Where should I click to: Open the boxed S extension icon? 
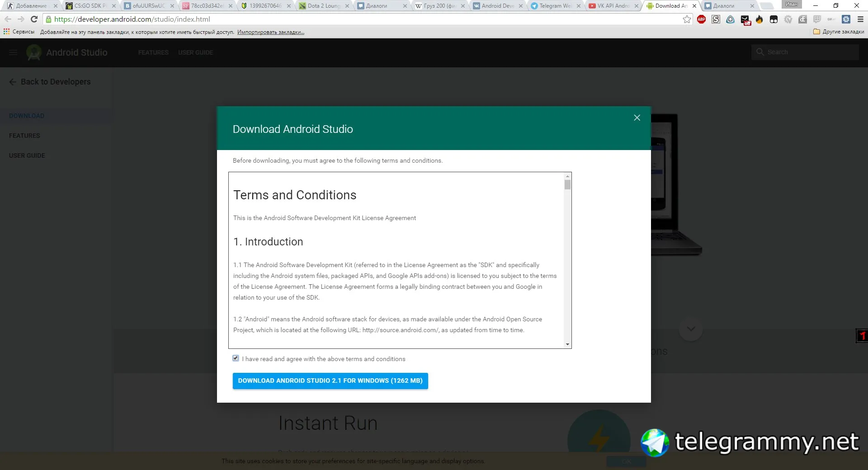[716, 19]
